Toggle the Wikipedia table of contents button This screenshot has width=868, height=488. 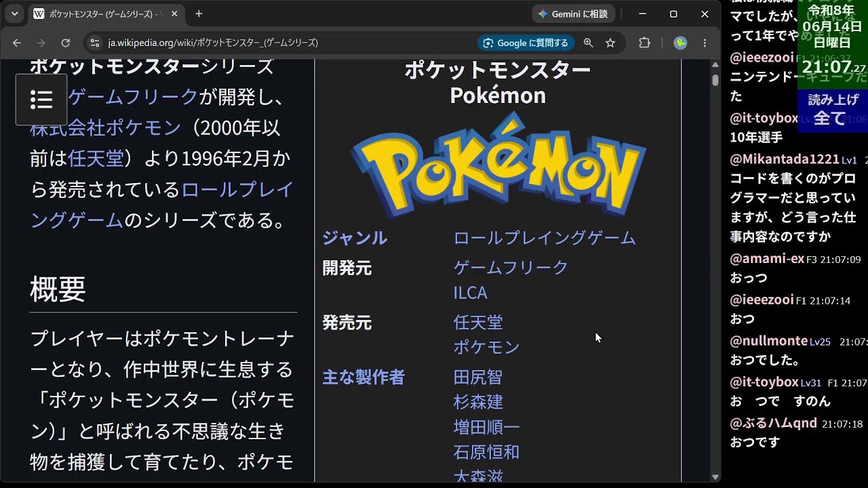pos(41,100)
